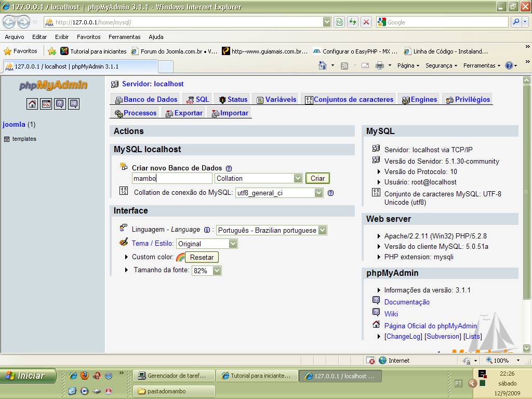Viewport: 532px width, 399px height.
Task: Stop loading with the red X icon
Action: (366, 22)
